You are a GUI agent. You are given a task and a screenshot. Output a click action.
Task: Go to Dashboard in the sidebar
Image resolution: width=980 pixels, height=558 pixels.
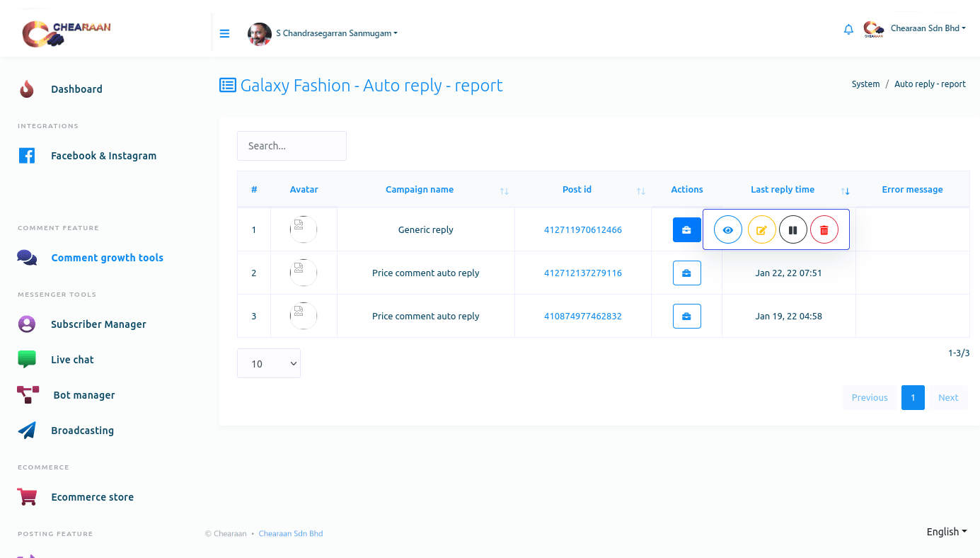coord(76,89)
